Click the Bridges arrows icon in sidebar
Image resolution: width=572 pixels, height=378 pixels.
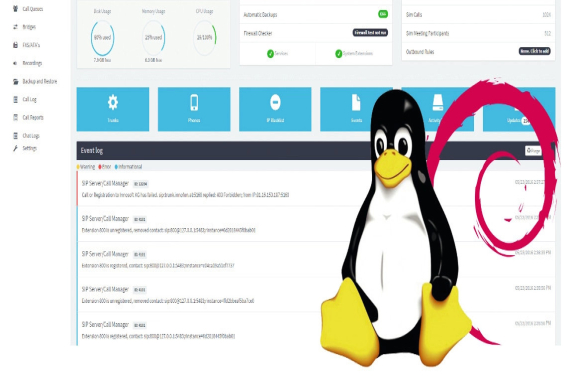[15, 27]
